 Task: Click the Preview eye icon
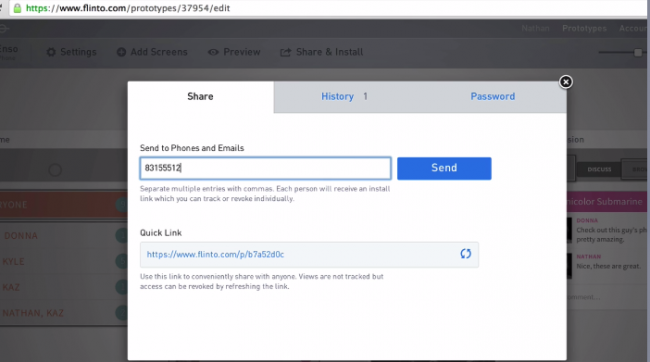pos(213,52)
